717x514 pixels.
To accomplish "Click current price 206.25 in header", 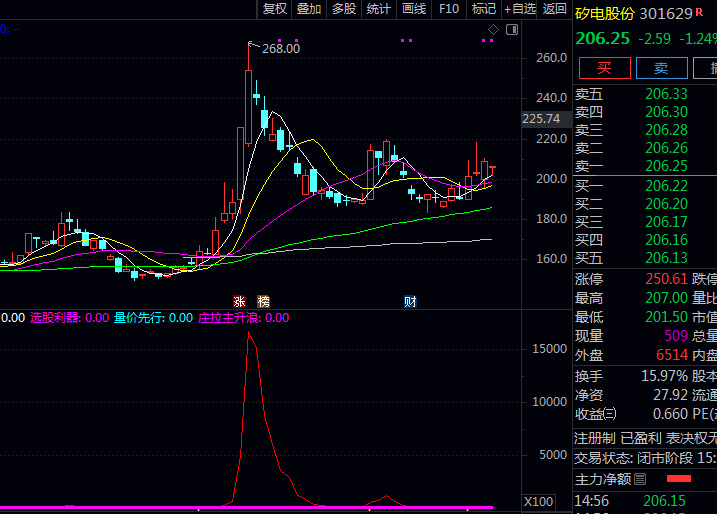I will [x=602, y=38].
